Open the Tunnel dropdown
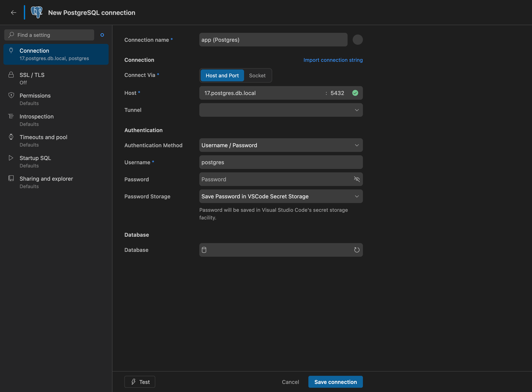 281,110
